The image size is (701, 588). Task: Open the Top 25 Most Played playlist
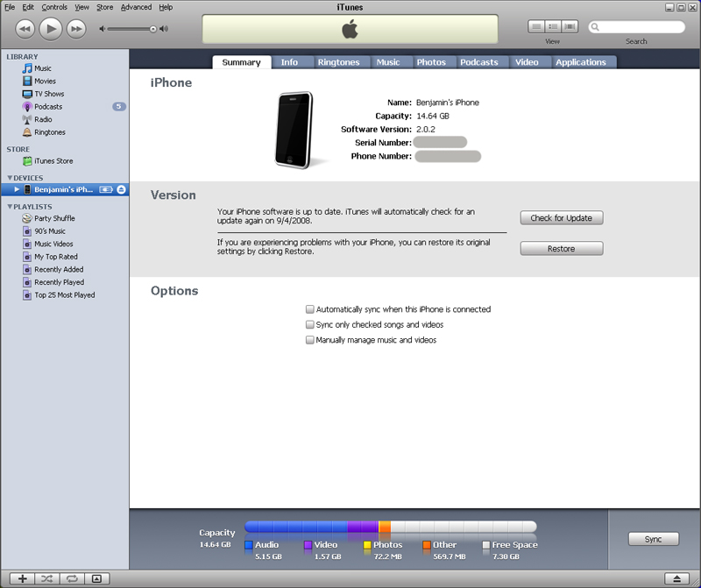tap(65, 295)
